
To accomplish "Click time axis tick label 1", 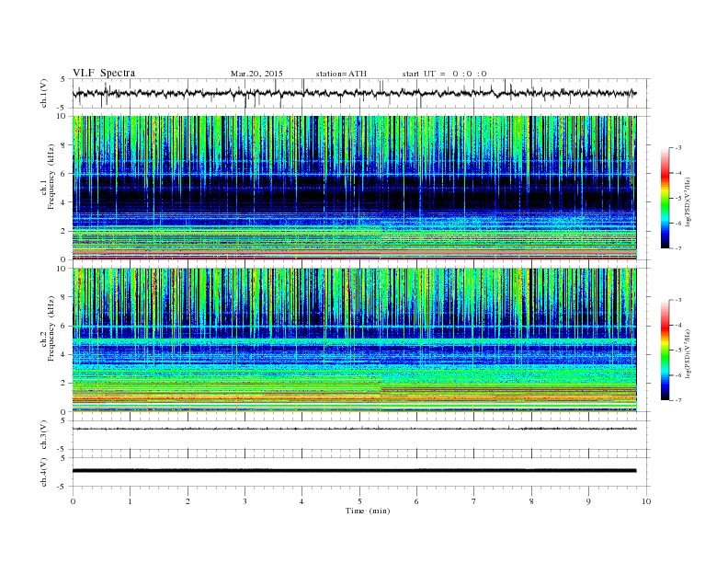I will [130, 501].
